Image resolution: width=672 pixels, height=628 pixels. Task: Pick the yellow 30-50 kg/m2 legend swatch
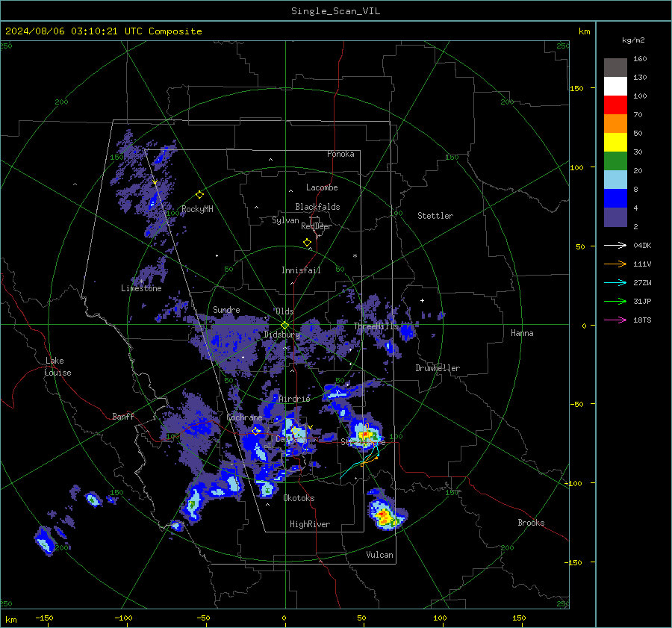pyautogui.click(x=615, y=143)
